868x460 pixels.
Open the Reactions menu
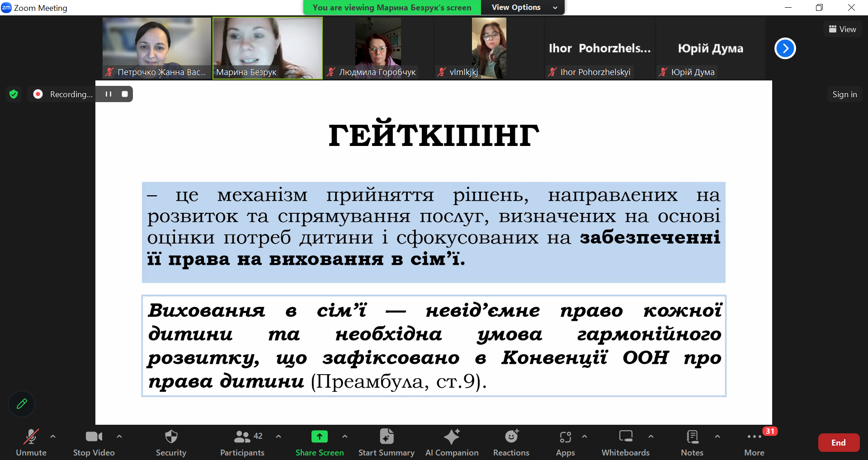click(511, 442)
